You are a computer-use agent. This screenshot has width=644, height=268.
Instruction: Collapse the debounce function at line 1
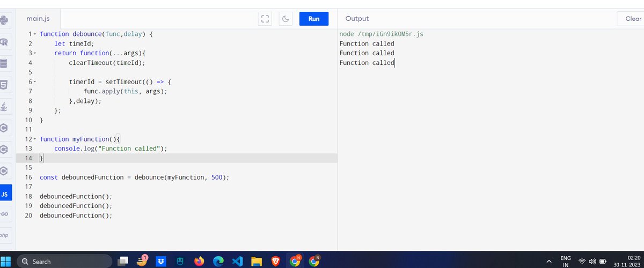click(x=35, y=34)
